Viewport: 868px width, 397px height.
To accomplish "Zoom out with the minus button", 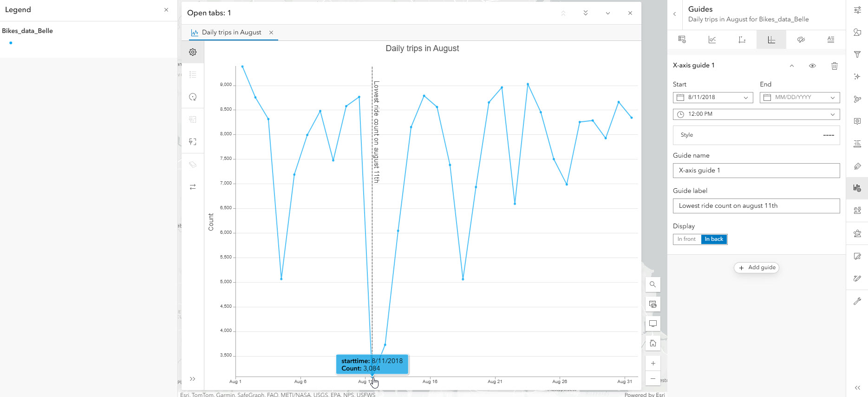I will point(653,378).
